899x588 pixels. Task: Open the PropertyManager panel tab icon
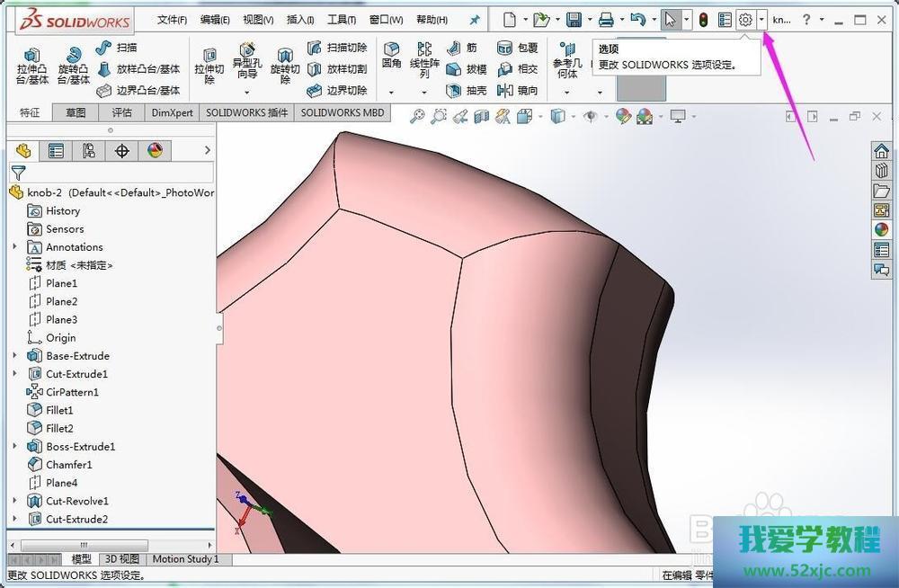[57, 151]
